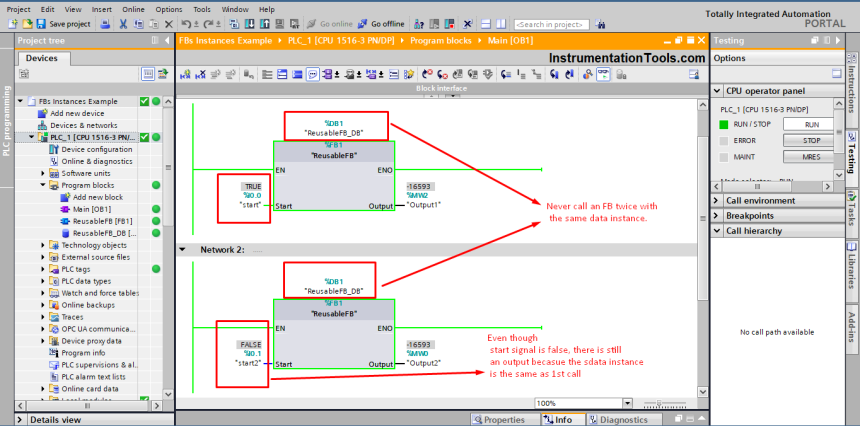Collapse the CPU operator panel section
The height and width of the screenshot is (426, 860).
[717, 91]
